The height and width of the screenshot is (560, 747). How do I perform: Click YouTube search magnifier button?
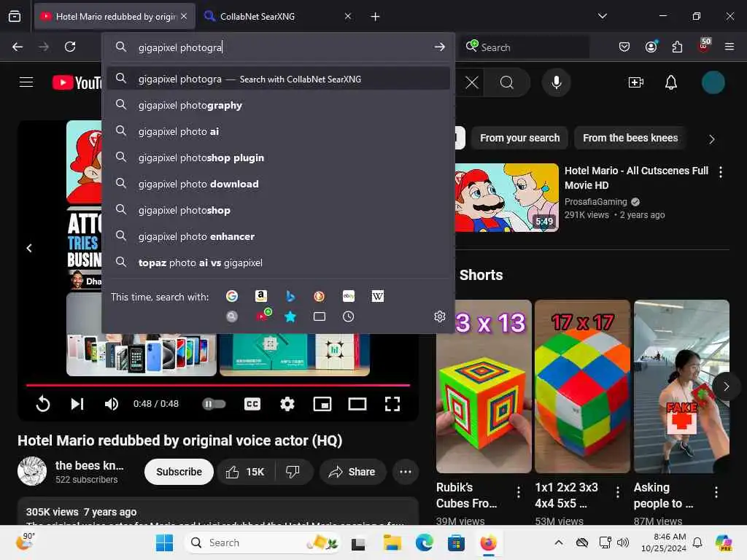click(x=507, y=82)
